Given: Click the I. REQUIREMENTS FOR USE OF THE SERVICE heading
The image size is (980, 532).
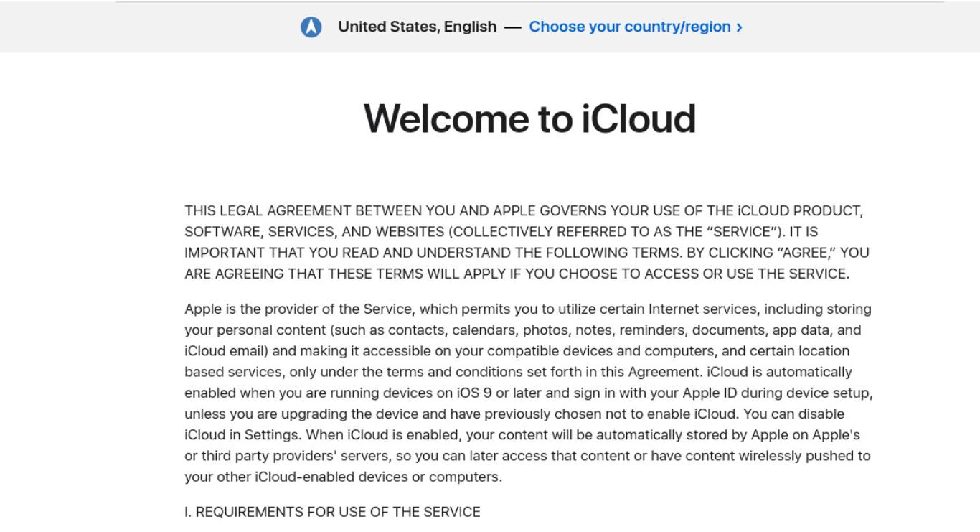Looking at the screenshot, I should point(332,512).
